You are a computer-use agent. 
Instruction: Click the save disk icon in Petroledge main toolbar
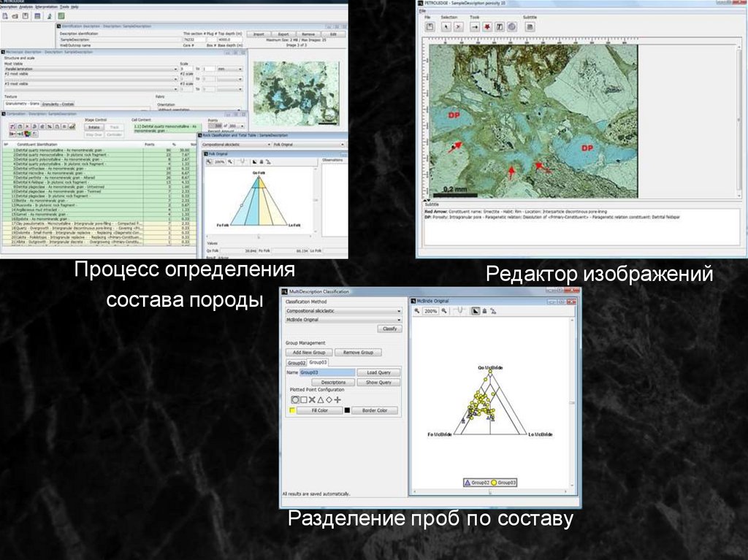[26, 16]
